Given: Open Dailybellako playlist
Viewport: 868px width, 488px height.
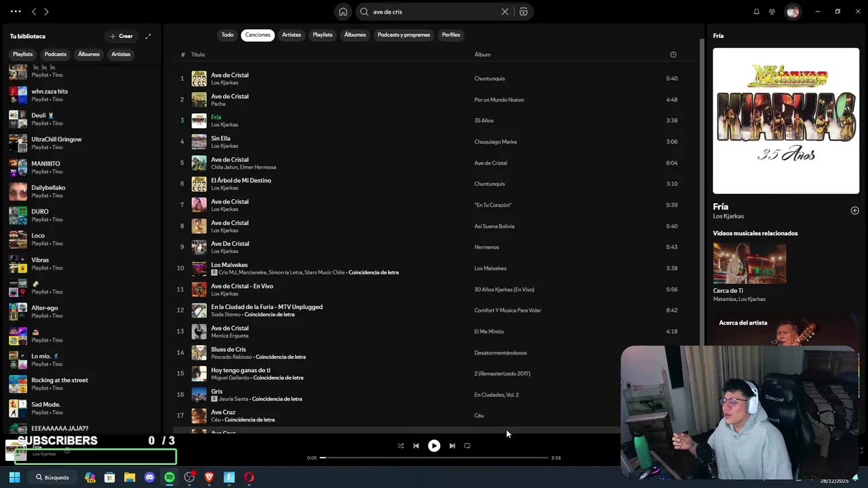Looking at the screenshot, I should point(81,191).
